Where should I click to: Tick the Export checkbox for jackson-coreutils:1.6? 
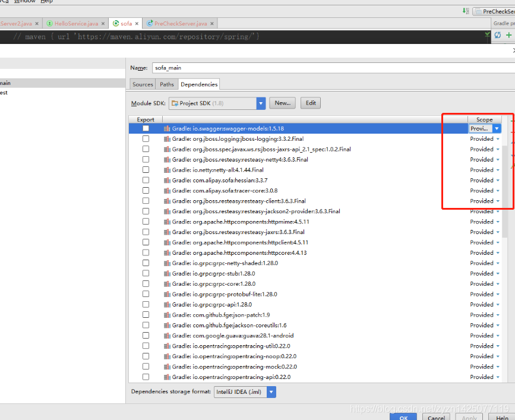tap(146, 325)
